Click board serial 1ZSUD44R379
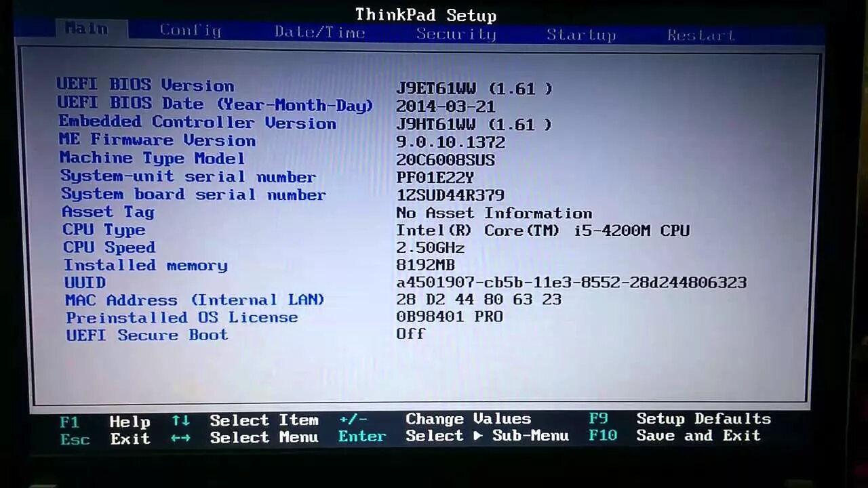868x488 pixels. pos(450,195)
